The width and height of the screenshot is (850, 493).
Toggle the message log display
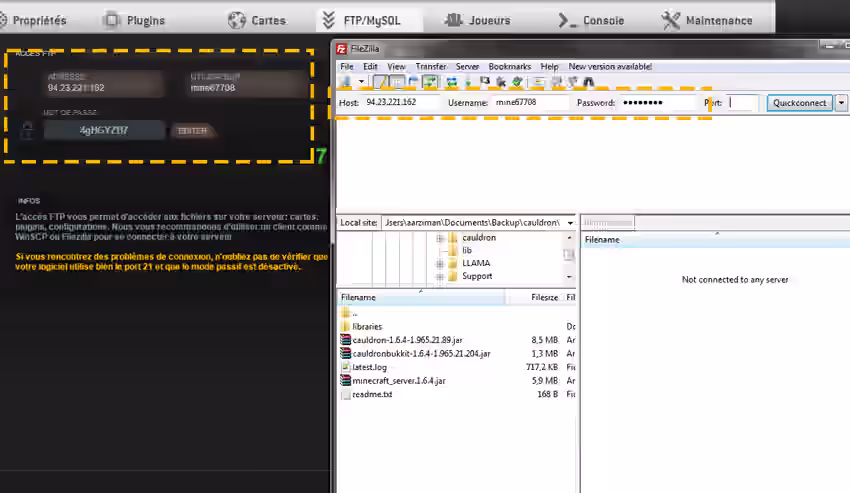(x=381, y=82)
